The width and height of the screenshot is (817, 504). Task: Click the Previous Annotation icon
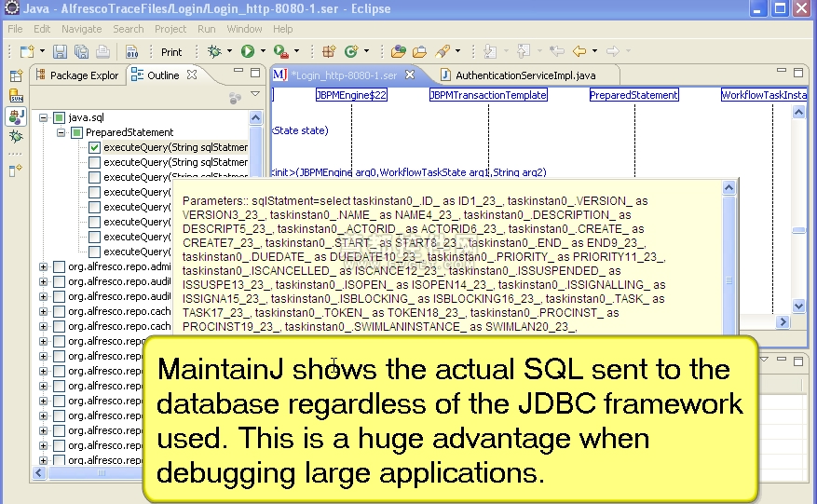[x=524, y=51]
